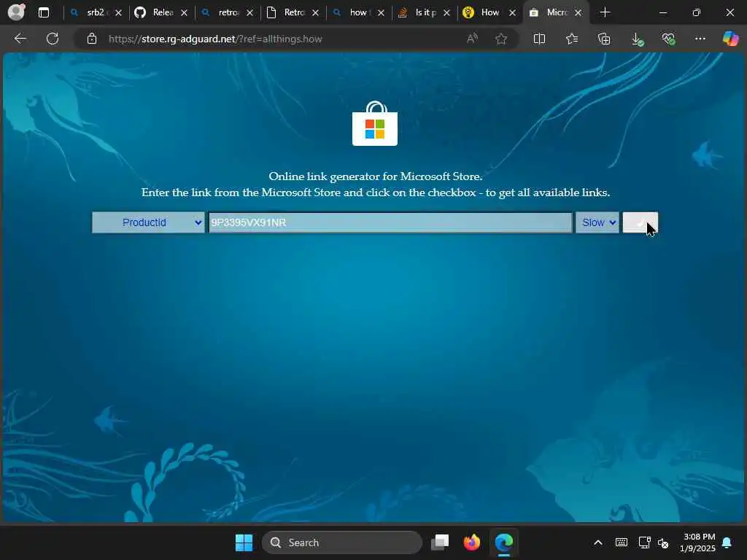Screen dimensions: 747x560
Task: Open the Windows Start menu
Action: pos(244,542)
